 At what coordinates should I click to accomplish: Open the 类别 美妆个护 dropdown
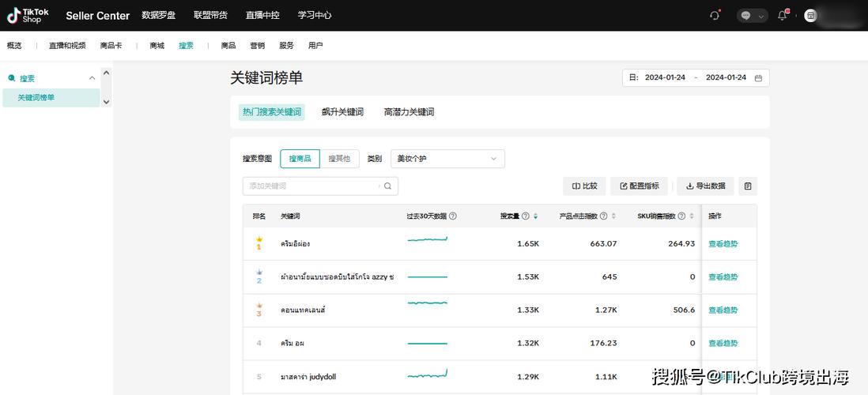(447, 159)
